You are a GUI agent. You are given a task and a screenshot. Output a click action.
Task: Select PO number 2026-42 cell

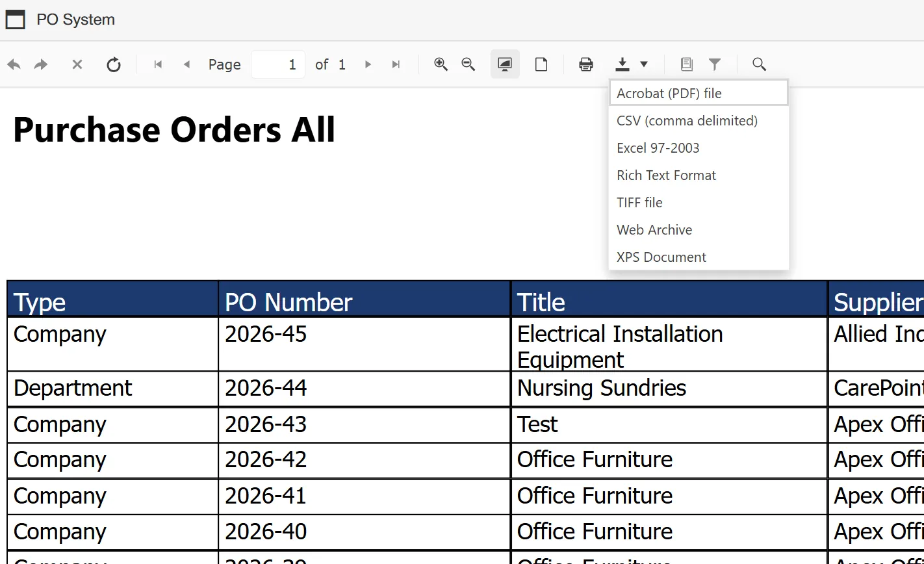[365, 460]
